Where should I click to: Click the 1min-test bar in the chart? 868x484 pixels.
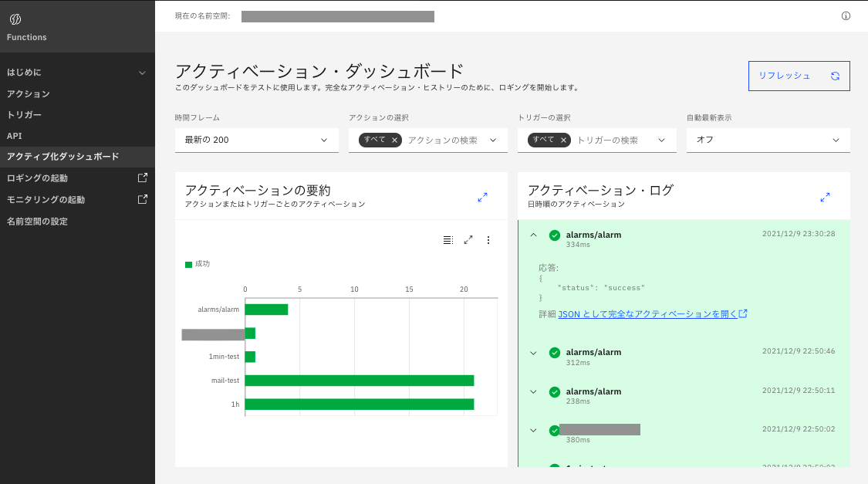click(x=250, y=357)
